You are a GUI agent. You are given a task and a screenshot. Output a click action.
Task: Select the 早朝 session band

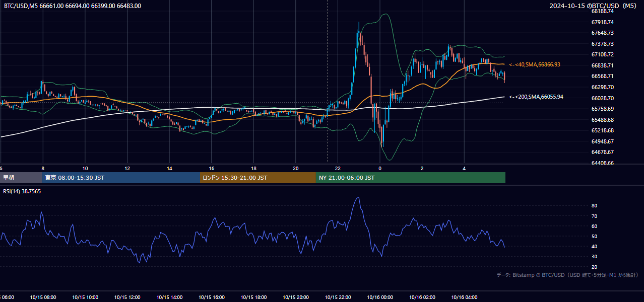click(x=21, y=178)
